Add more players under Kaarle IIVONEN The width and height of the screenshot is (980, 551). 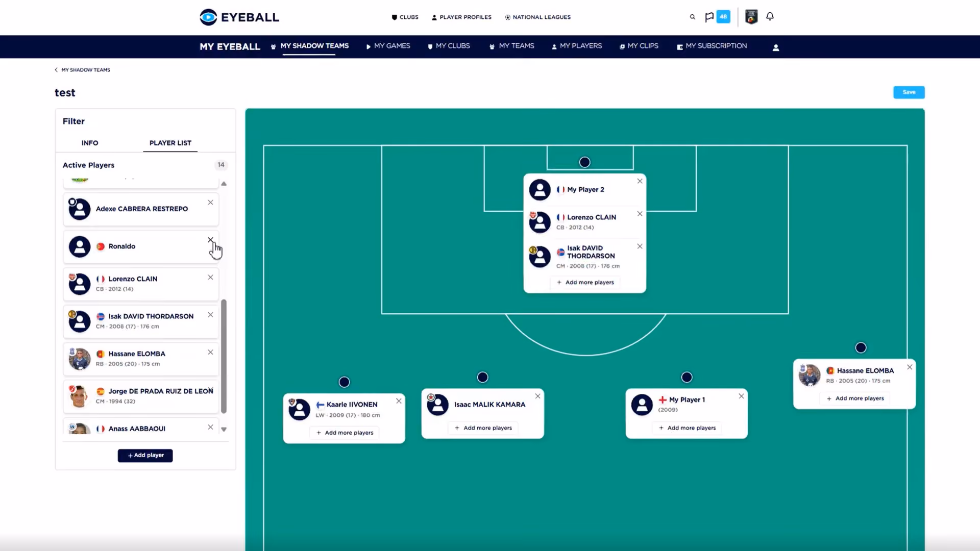[345, 433]
